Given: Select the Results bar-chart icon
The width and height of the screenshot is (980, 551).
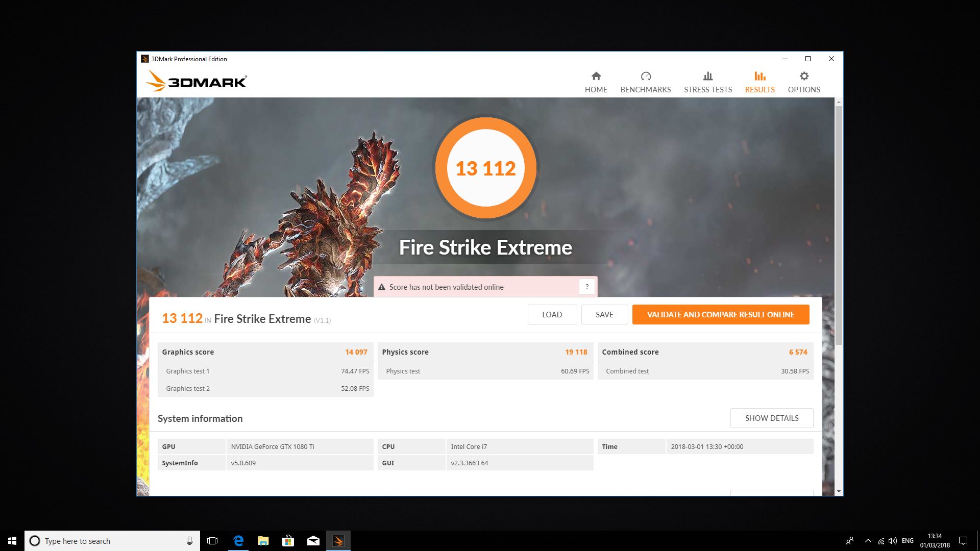Looking at the screenshot, I should coord(759,77).
